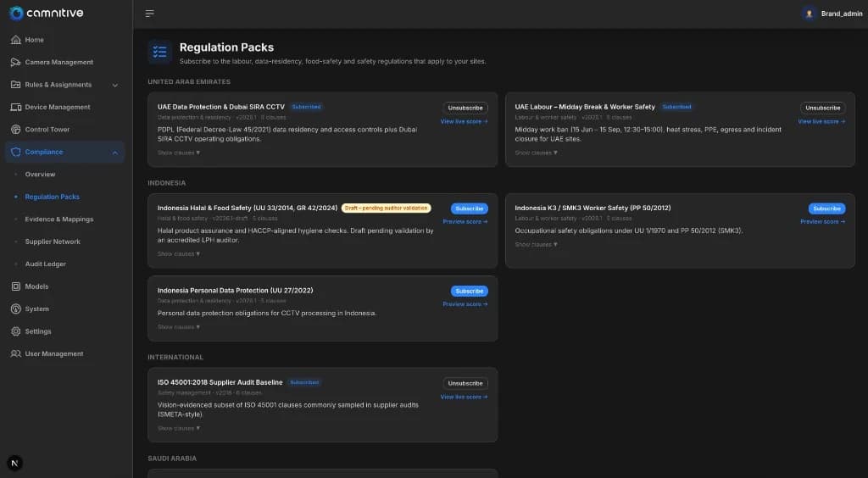868x478 pixels.
Task: Click the User Management people icon
Action: click(15, 353)
